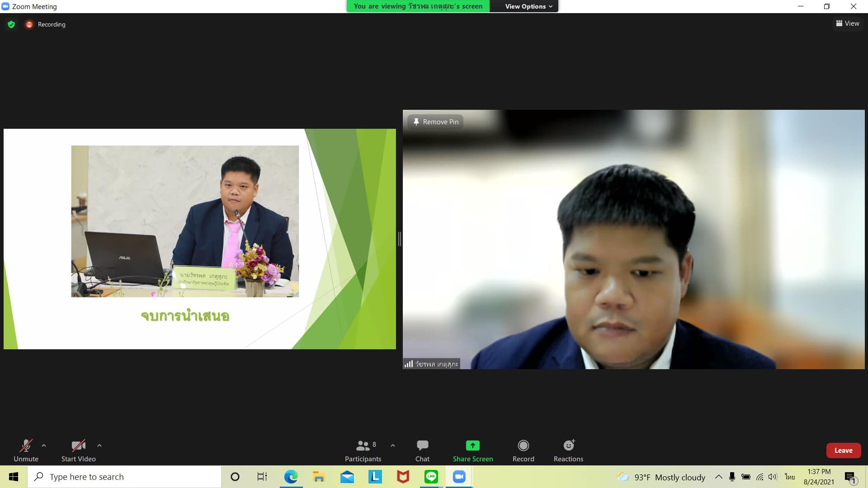Image resolution: width=868 pixels, height=488 pixels.
Task: Open the Participants list
Action: [363, 450]
